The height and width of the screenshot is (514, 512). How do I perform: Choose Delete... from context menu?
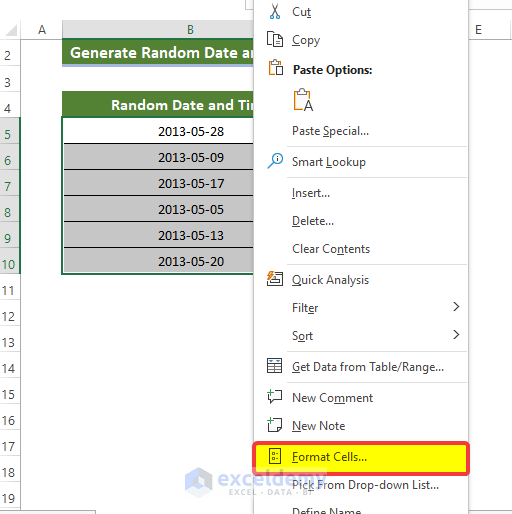coord(361,221)
